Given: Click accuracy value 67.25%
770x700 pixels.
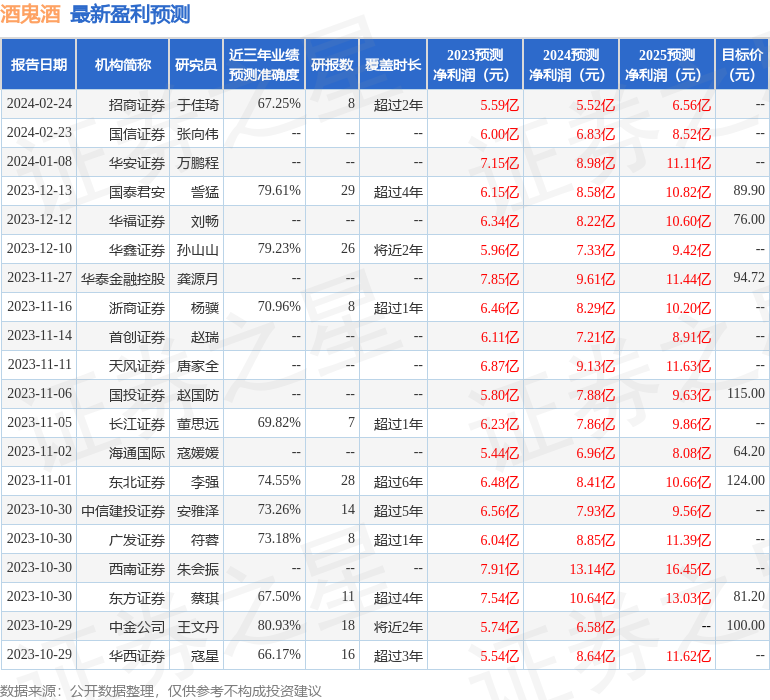Looking at the screenshot, I should pyautogui.click(x=279, y=104).
